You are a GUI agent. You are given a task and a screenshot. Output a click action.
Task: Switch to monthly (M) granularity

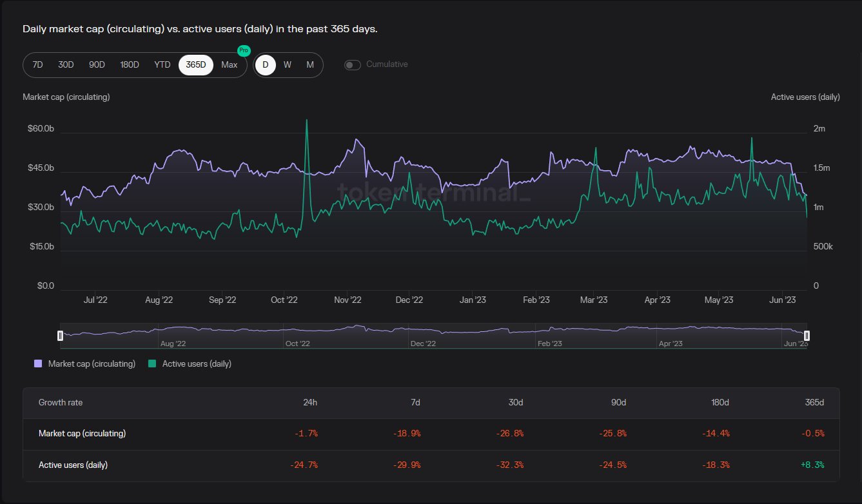tap(310, 64)
